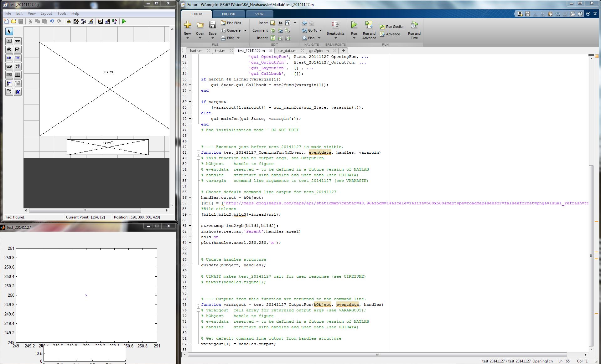
Task: Insert function using the fx icon
Action: (x=280, y=23)
